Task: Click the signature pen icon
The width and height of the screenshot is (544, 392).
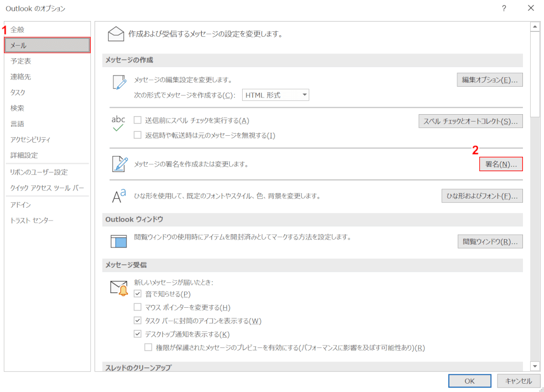Action: click(120, 164)
